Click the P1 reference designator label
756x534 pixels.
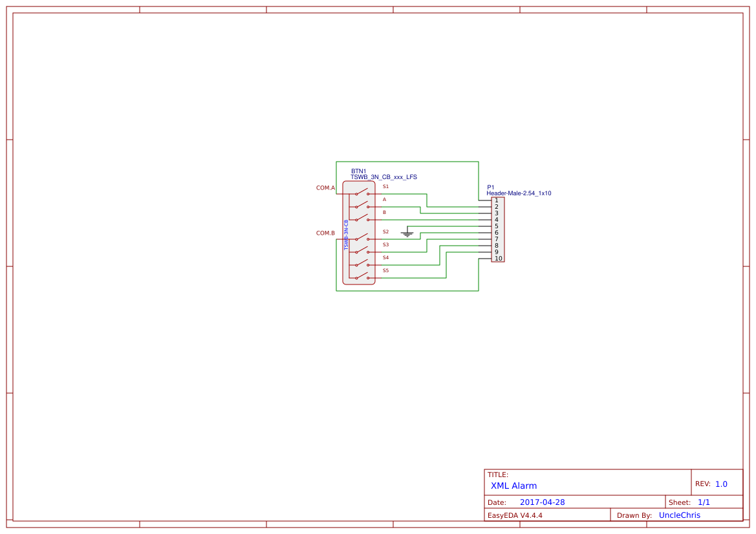coord(490,187)
